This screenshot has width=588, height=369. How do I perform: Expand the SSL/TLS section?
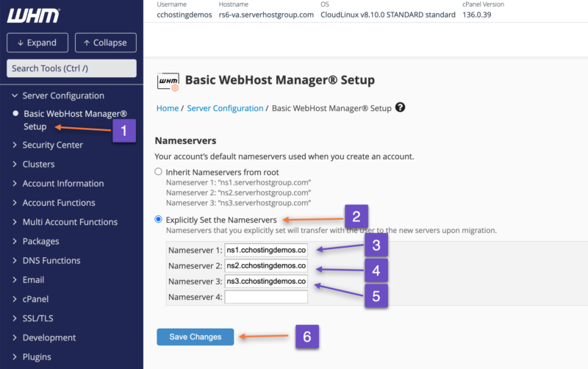click(33, 318)
